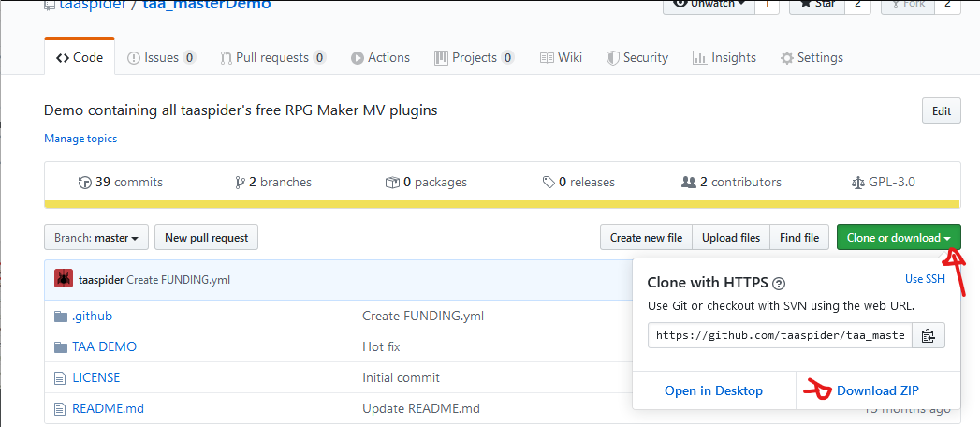
Task: Open the LICENSE file
Action: (x=95, y=377)
